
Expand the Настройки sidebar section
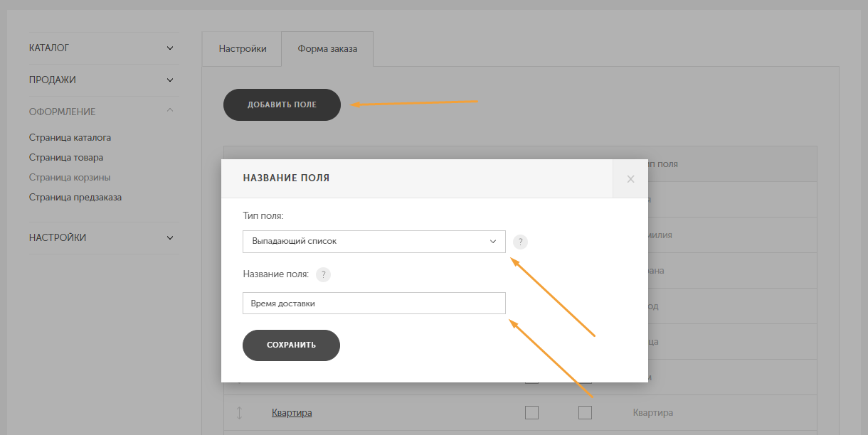pyautogui.click(x=104, y=238)
